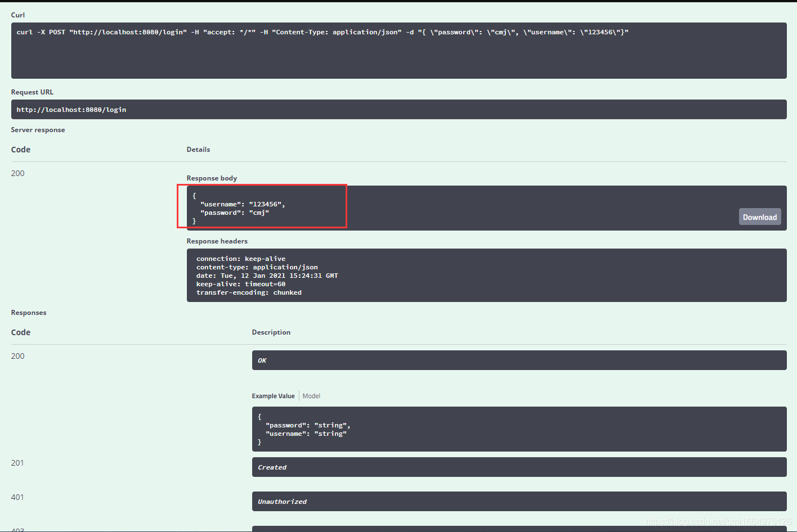The image size is (797, 532).
Task: Click the Created description for code 201
Action: click(520, 467)
